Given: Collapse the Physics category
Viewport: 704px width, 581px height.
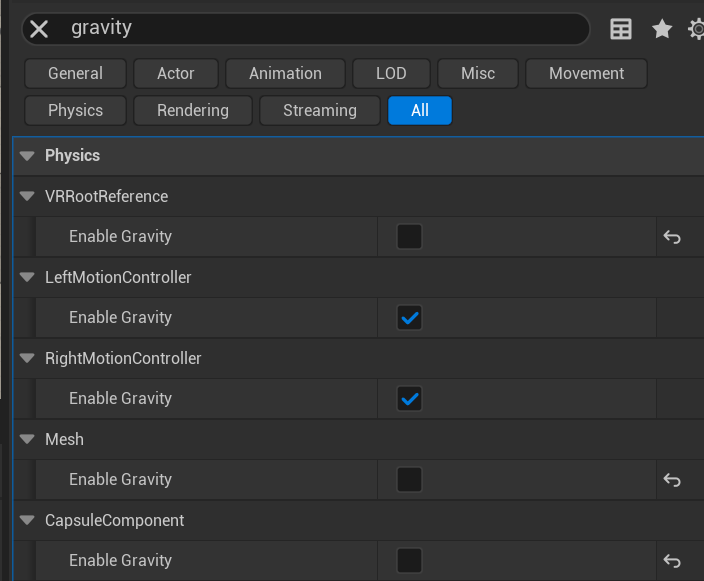Looking at the screenshot, I should pyautogui.click(x=27, y=156).
